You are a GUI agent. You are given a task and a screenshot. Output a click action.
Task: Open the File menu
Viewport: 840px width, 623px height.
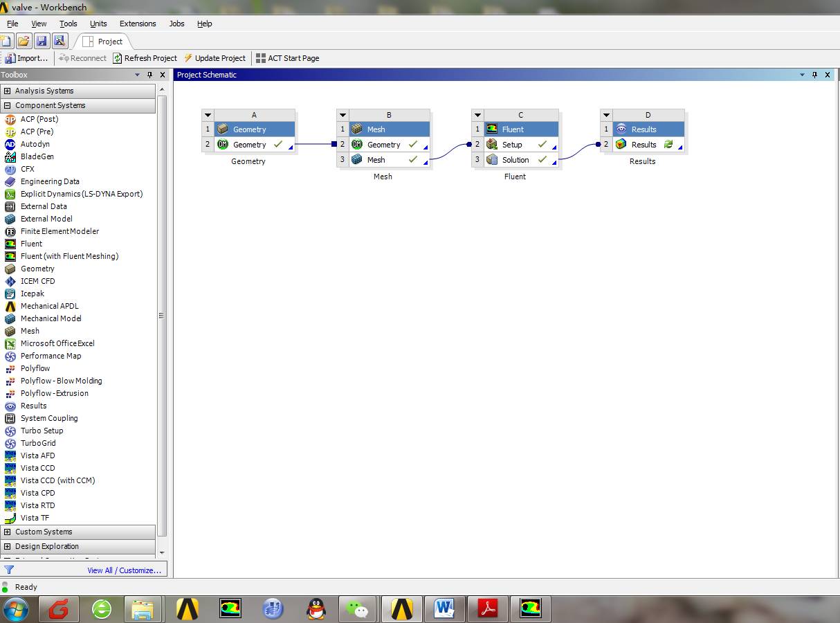click(12, 24)
